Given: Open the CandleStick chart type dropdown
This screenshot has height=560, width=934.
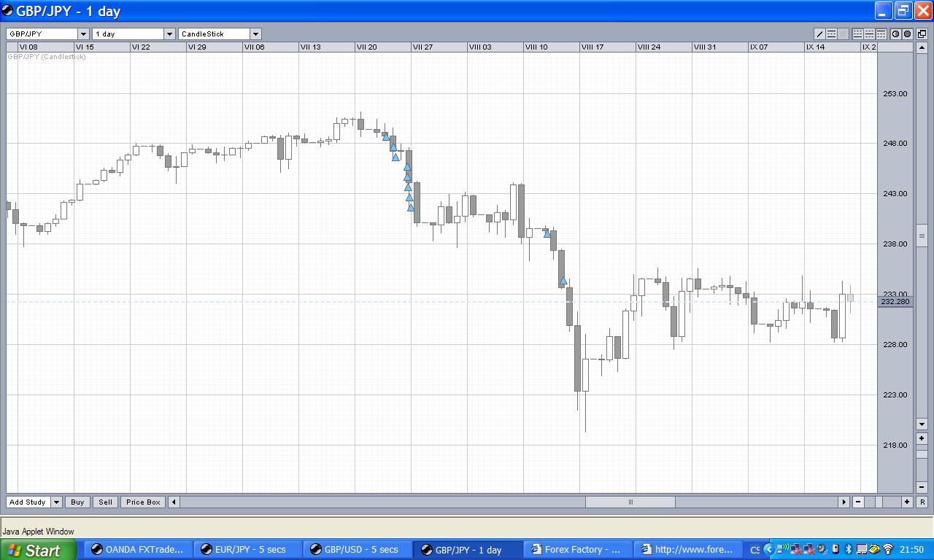Looking at the screenshot, I should (x=255, y=34).
